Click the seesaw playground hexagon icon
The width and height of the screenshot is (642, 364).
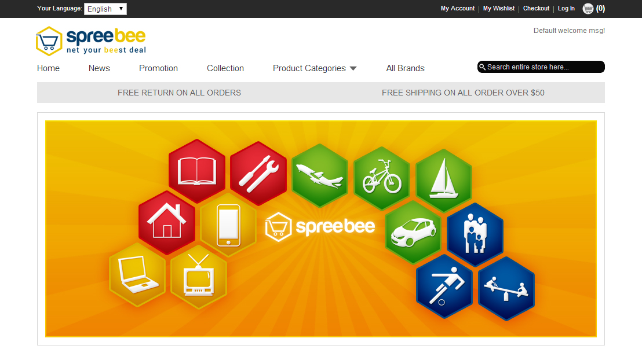coord(506,288)
